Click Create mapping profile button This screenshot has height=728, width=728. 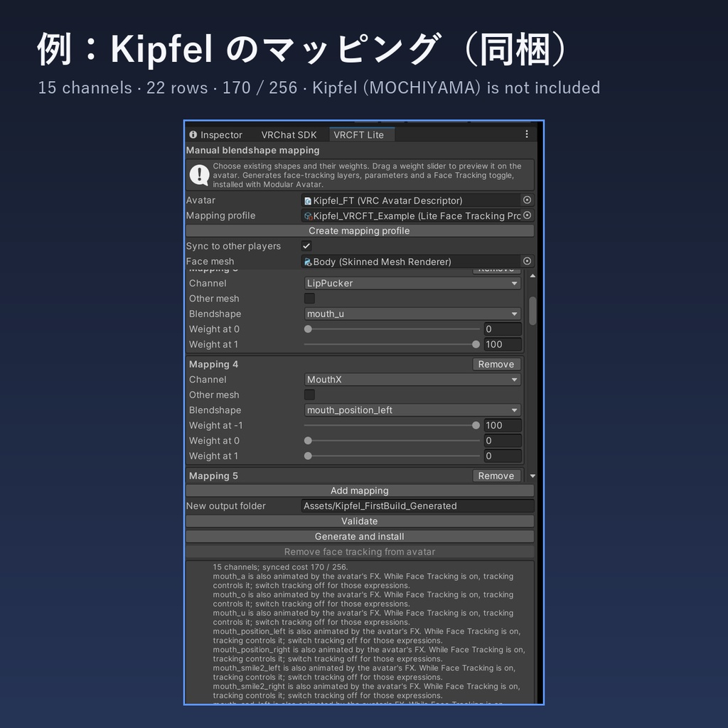coord(359,231)
